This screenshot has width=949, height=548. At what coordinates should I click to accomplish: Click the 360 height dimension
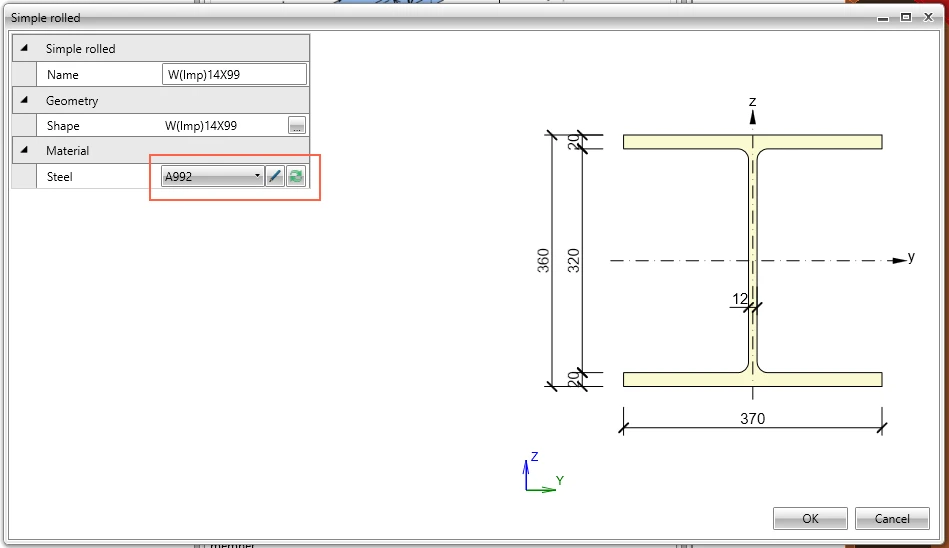[543, 260]
